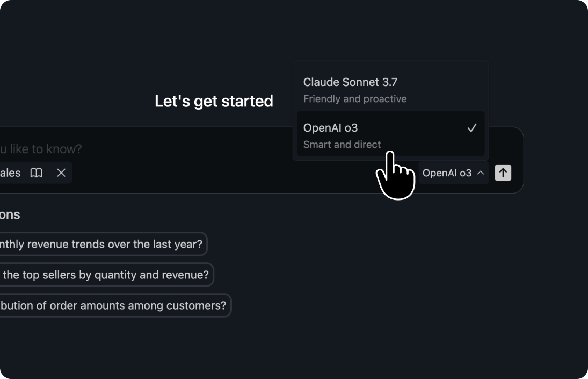Click the suggestions section heading
This screenshot has height=379, width=588.
point(10,214)
